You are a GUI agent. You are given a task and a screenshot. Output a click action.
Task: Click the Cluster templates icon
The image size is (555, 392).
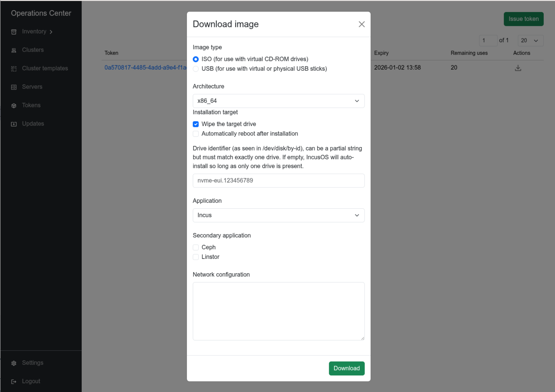pyautogui.click(x=14, y=68)
